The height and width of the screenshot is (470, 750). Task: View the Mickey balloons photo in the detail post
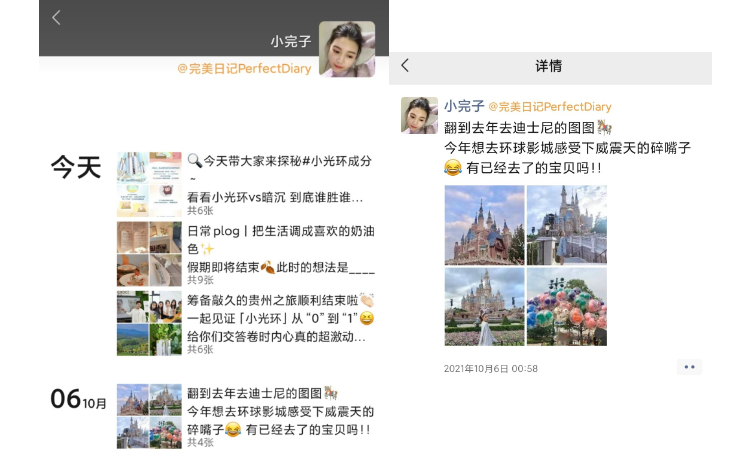(x=566, y=306)
